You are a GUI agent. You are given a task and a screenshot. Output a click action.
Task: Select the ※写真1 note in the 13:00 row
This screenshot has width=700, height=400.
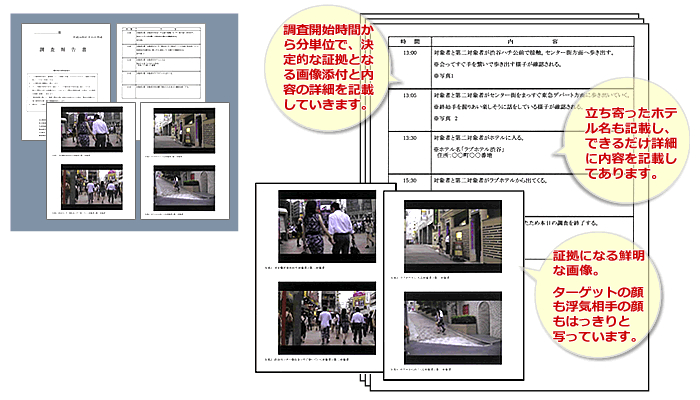tap(444, 76)
